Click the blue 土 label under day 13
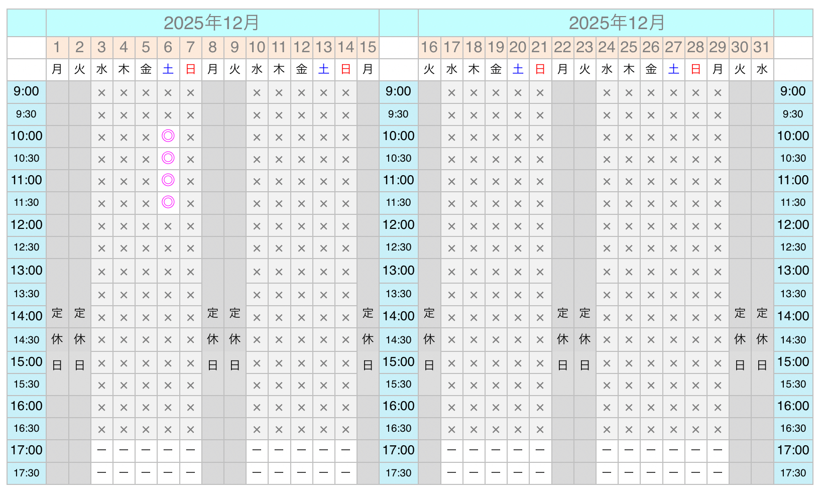822x504 pixels. 324,69
